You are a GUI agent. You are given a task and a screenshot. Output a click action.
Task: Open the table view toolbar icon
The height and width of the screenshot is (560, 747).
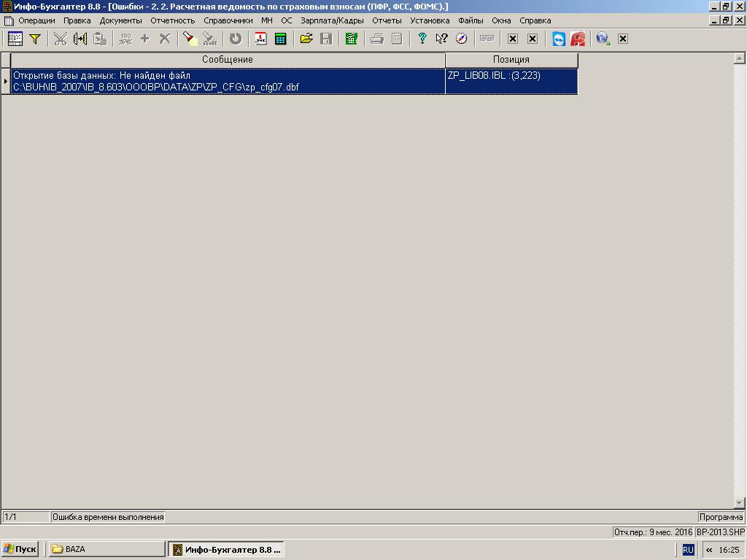pyautogui.click(x=15, y=39)
